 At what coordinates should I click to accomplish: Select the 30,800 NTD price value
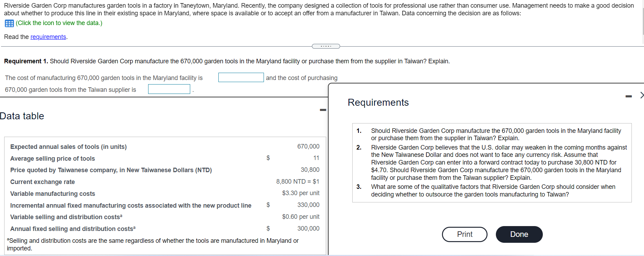point(310,170)
